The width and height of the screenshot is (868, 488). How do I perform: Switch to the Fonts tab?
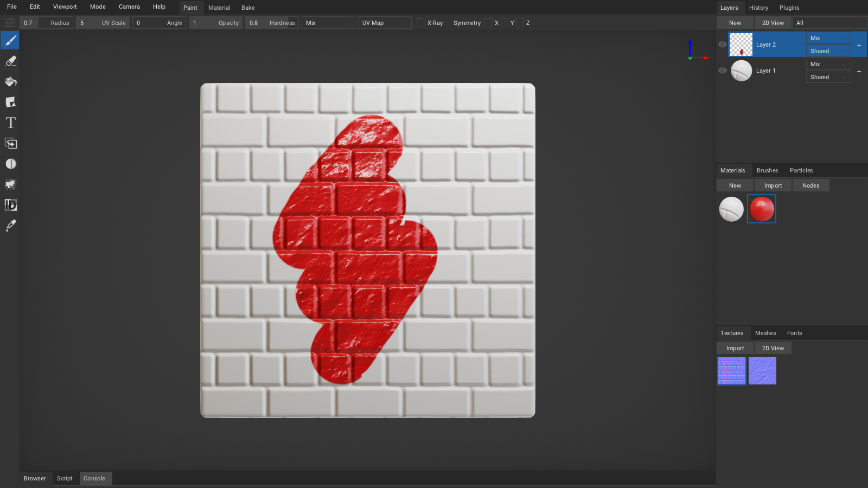click(794, 333)
